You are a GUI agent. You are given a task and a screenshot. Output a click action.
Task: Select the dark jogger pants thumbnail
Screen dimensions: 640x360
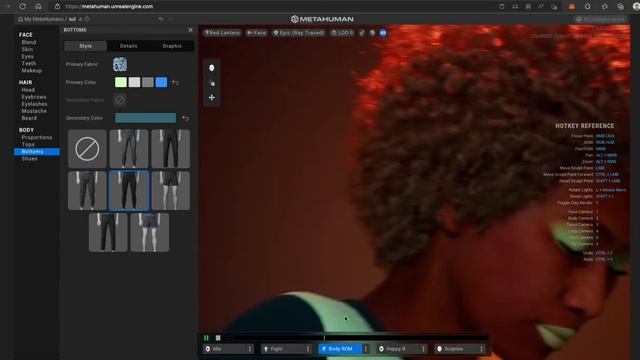point(87,191)
